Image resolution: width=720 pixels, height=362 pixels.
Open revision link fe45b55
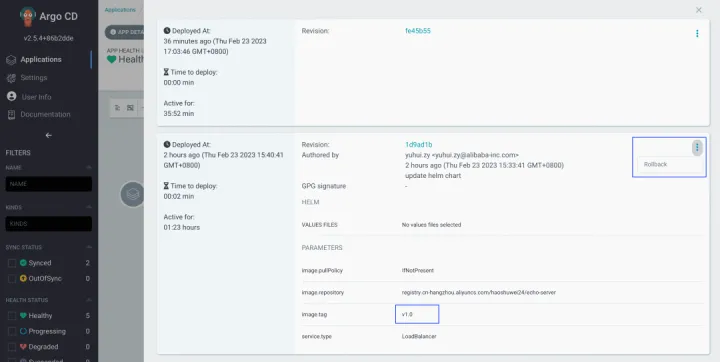[418, 31]
